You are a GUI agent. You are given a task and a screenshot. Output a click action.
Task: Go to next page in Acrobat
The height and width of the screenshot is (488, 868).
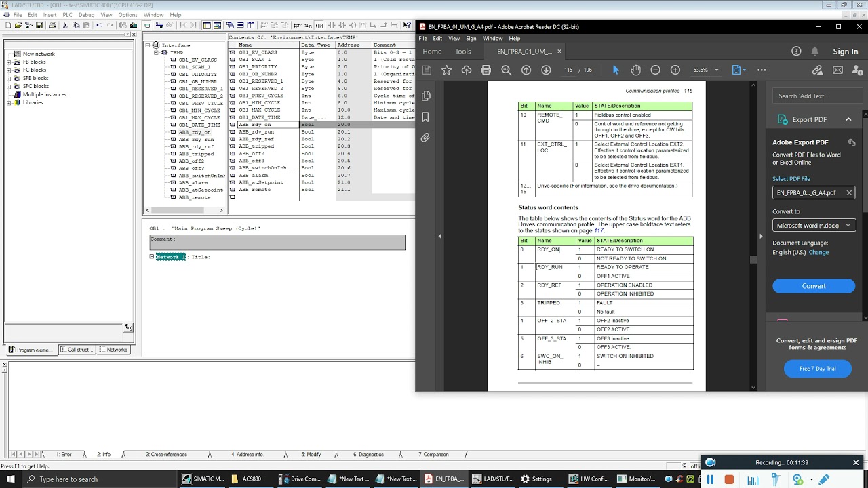pos(546,70)
